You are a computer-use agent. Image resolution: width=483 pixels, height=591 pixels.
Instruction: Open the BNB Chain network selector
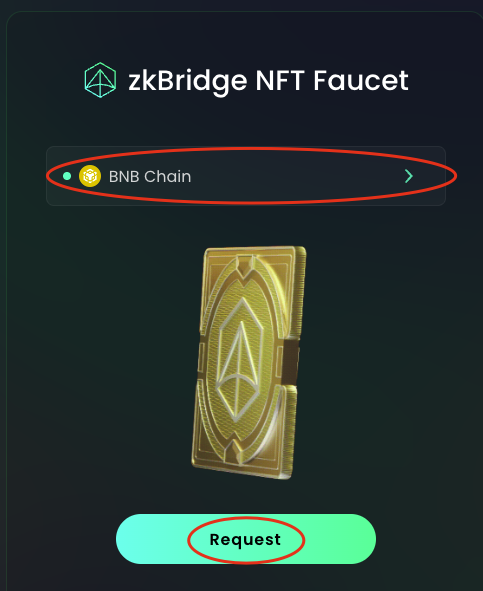246,176
